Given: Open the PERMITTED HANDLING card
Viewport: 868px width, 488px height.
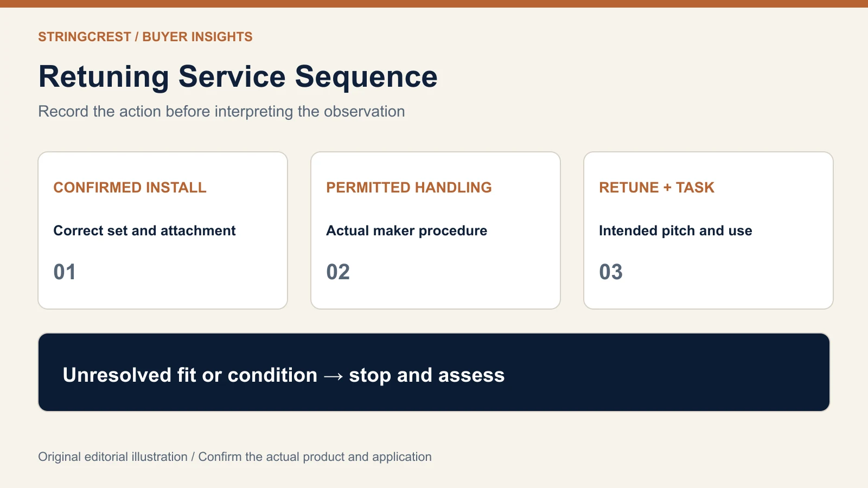Looking at the screenshot, I should [436, 230].
